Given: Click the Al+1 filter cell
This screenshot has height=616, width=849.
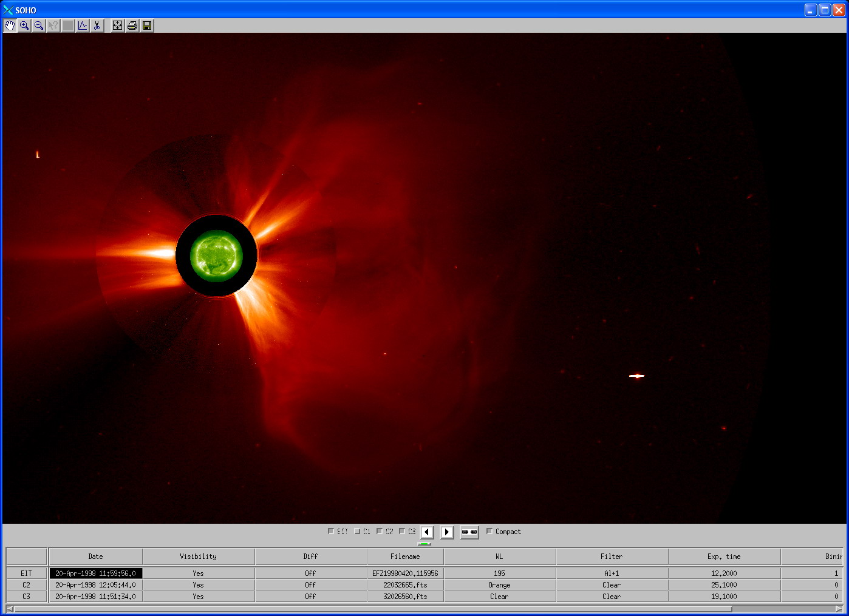Looking at the screenshot, I should 612,573.
